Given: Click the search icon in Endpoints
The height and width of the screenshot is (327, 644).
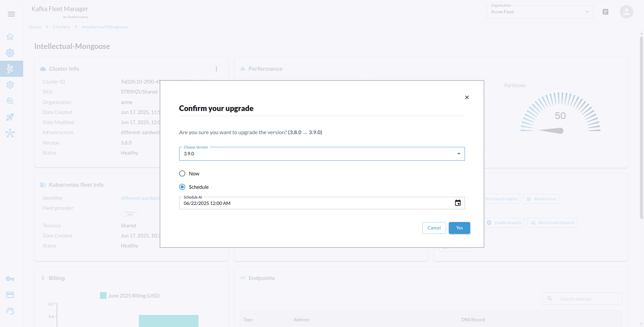Looking at the screenshot, I should (550, 298).
